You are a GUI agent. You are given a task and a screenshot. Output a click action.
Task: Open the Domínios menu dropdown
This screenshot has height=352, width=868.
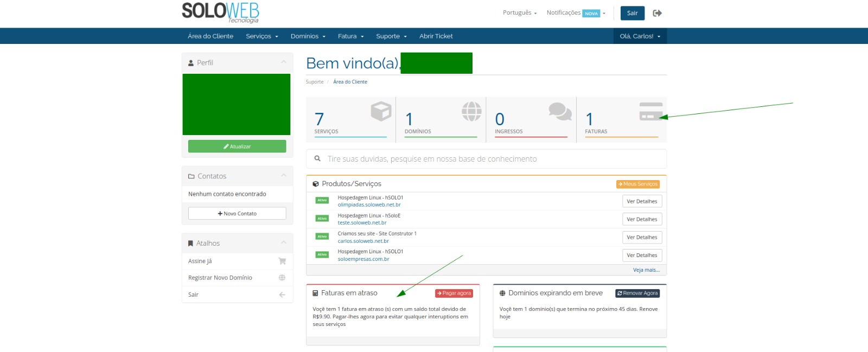click(308, 36)
